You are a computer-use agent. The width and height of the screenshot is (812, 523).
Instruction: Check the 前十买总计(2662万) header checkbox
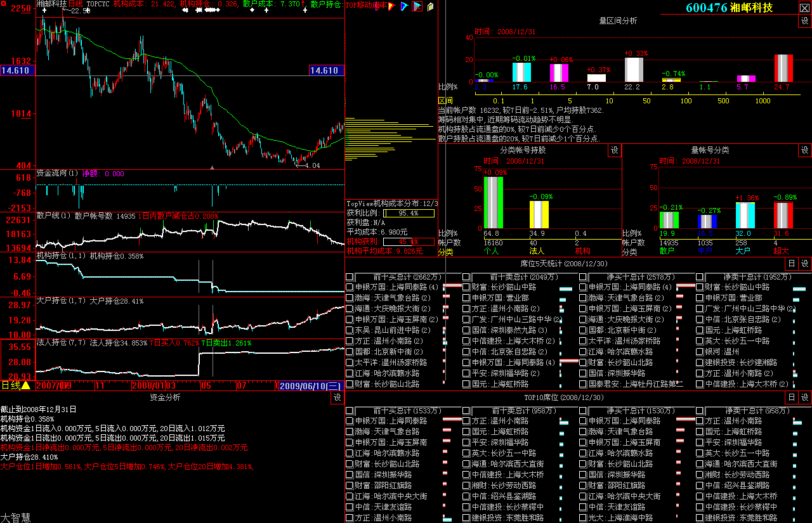point(350,277)
